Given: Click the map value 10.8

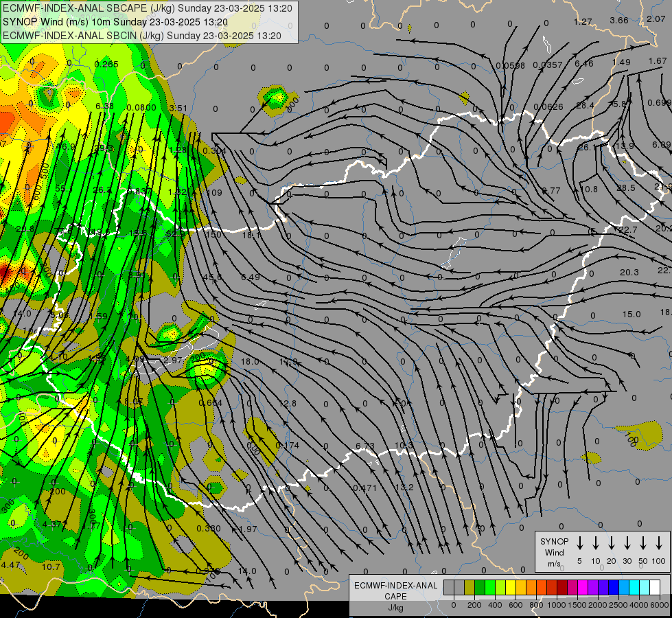Looking at the screenshot, I should [x=588, y=189].
